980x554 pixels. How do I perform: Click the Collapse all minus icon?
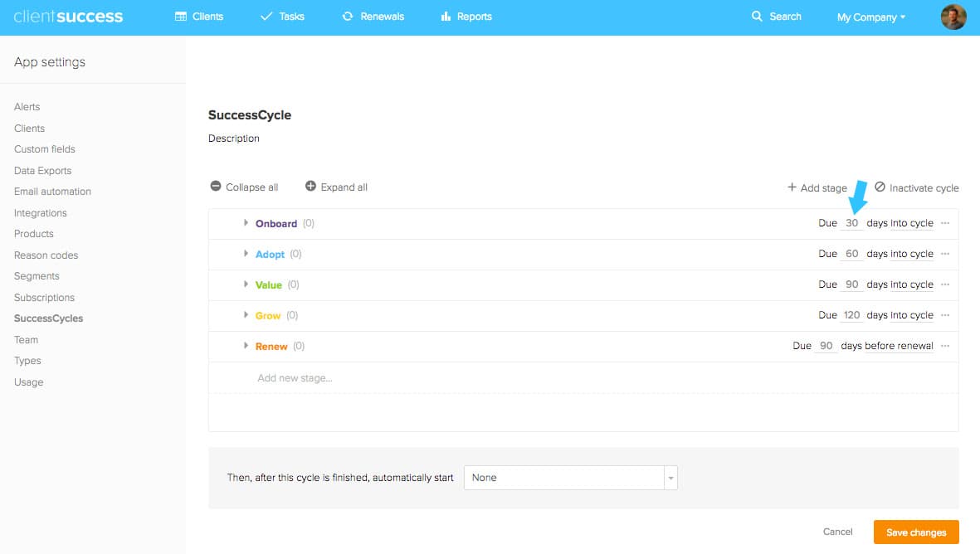216,186
